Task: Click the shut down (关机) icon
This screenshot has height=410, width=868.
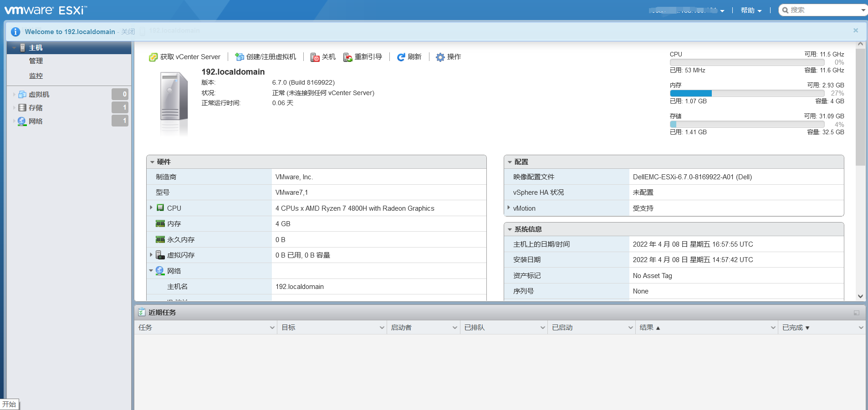Action: tap(315, 57)
